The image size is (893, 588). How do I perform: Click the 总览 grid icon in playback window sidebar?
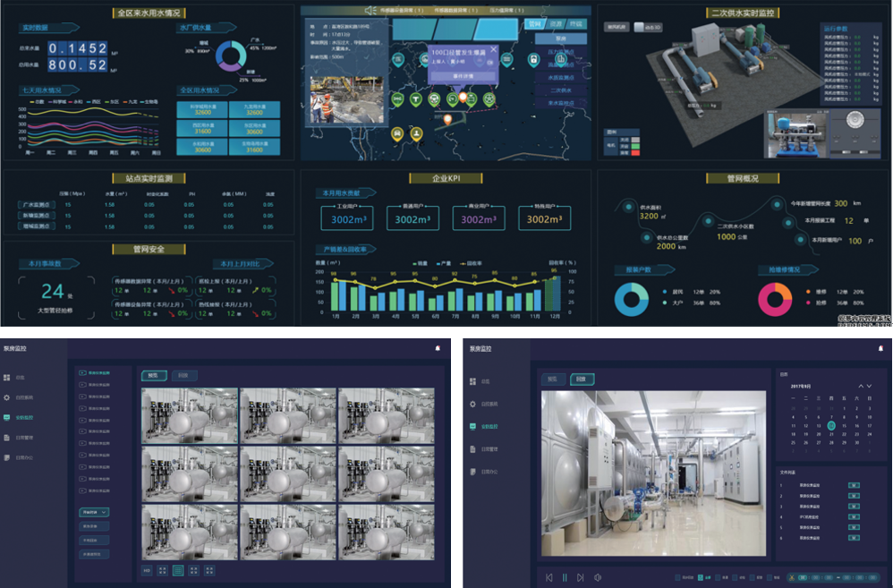pyautogui.click(x=472, y=381)
